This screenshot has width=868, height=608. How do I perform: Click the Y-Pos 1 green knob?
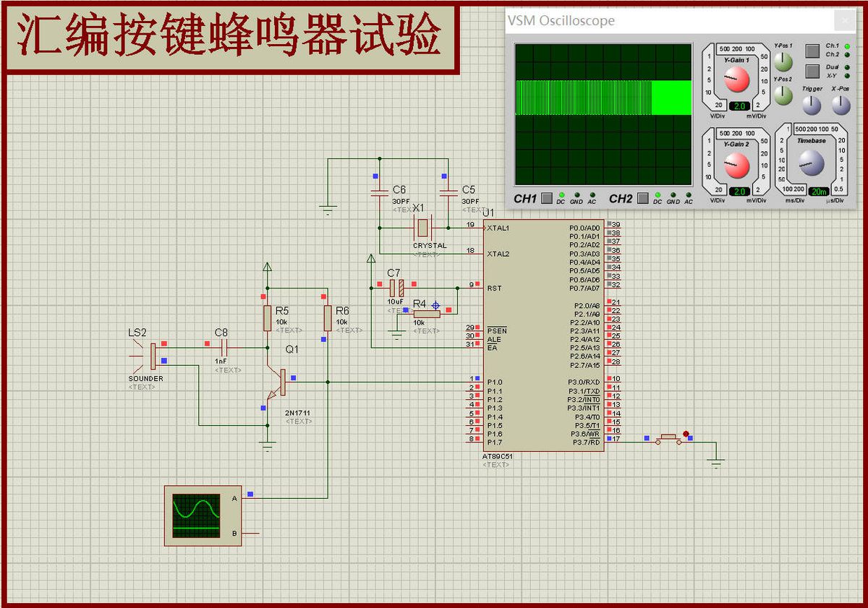tap(783, 62)
